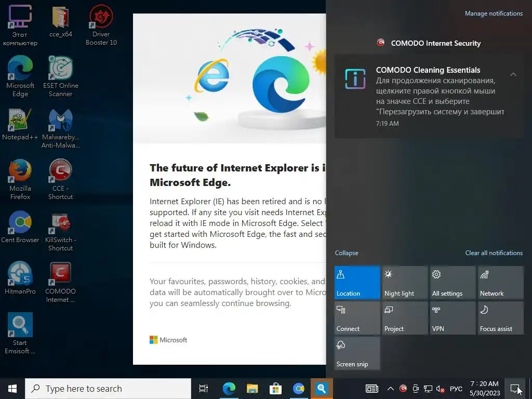532x399 pixels.
Task: Launch Malwarebytes Anti-Malware shortcut
Action: [60, 128]
